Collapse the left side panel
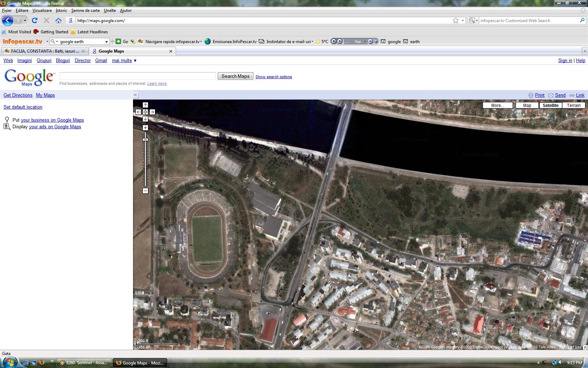The image size is (588, 368). click(135, 95)
